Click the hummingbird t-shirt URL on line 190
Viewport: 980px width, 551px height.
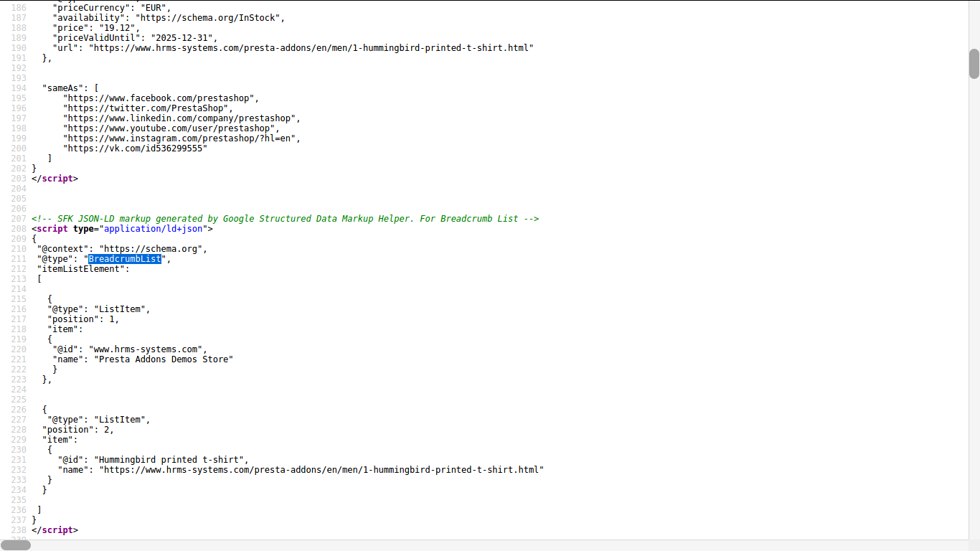[311, 48]
